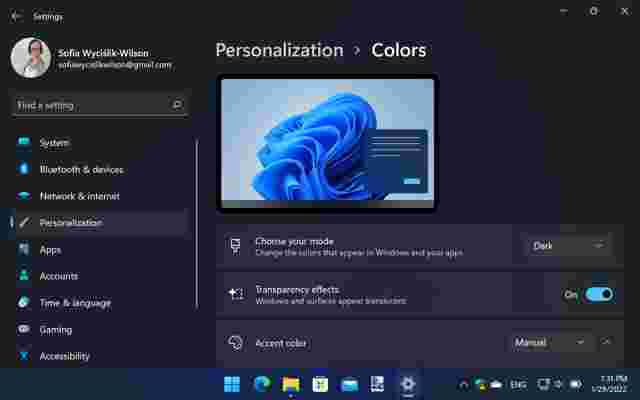Open the taskbar clock and date
Viewport: 640px width, 400px height.
(609, 384)
